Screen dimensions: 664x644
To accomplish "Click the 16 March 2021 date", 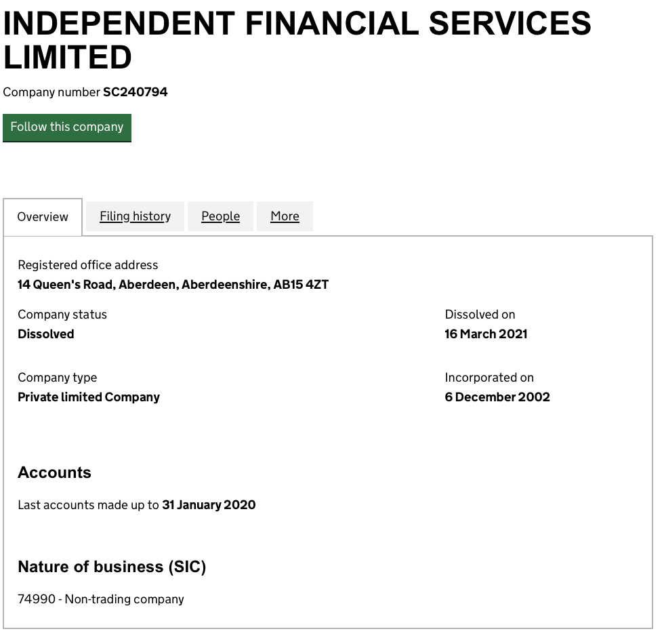I will [x=486, y=334].
